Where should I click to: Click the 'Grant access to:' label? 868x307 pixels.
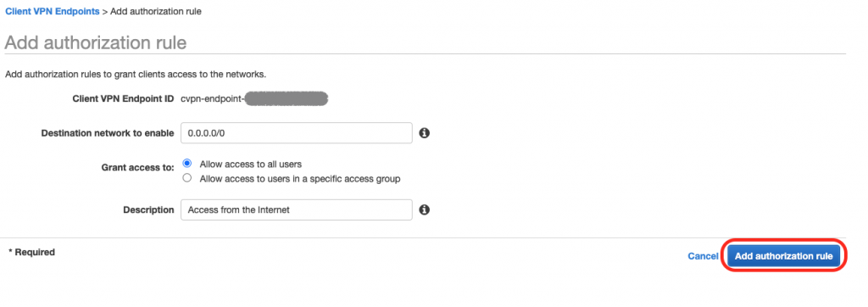[138, 167]
